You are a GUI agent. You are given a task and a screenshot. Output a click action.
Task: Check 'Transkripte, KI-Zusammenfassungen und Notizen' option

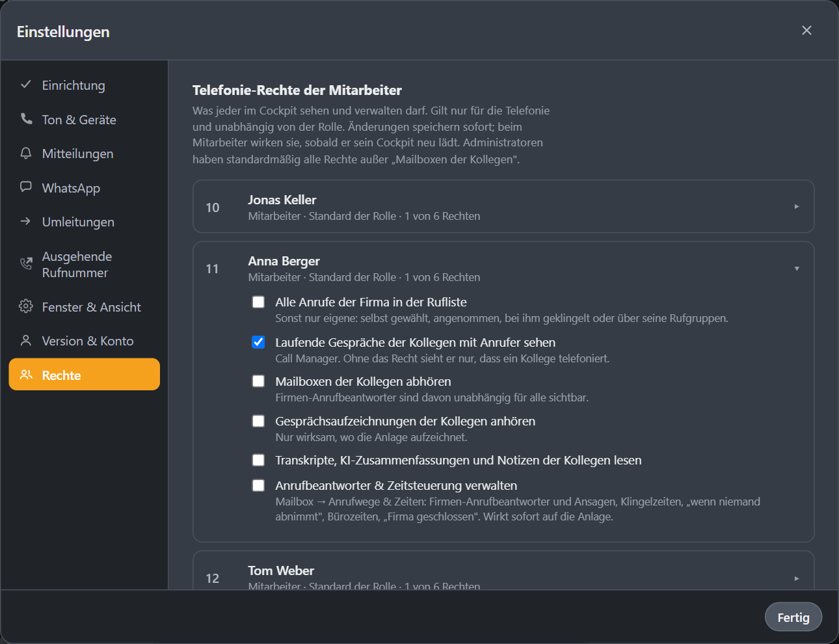click(x=258, y=460)
